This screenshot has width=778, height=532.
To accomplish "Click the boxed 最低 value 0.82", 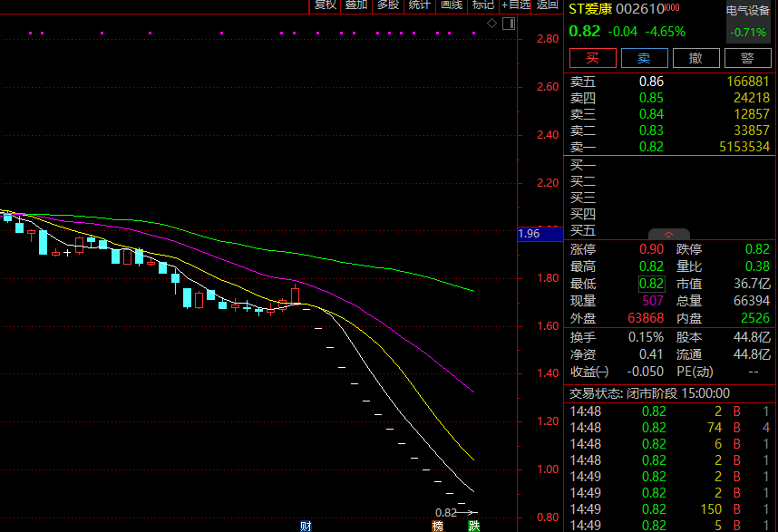I will 651,284.
